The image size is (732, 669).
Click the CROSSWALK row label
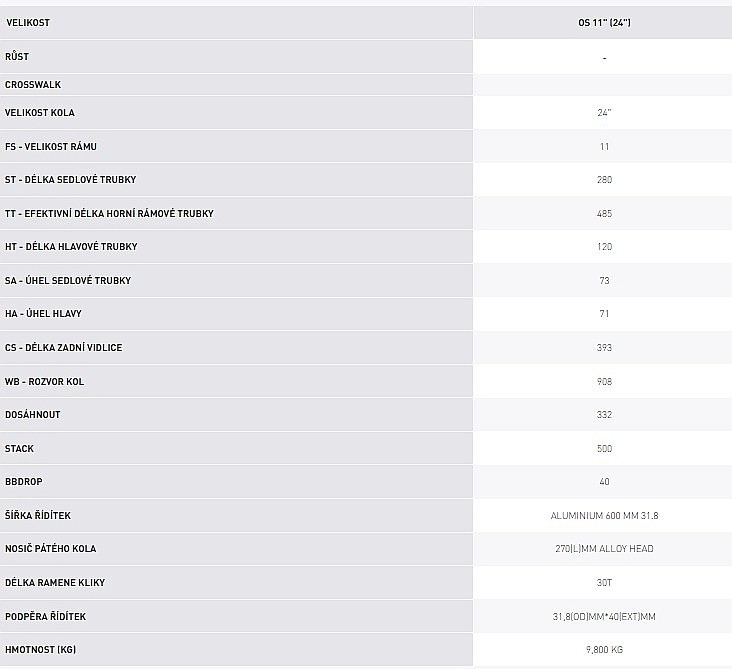click(33, 85)
